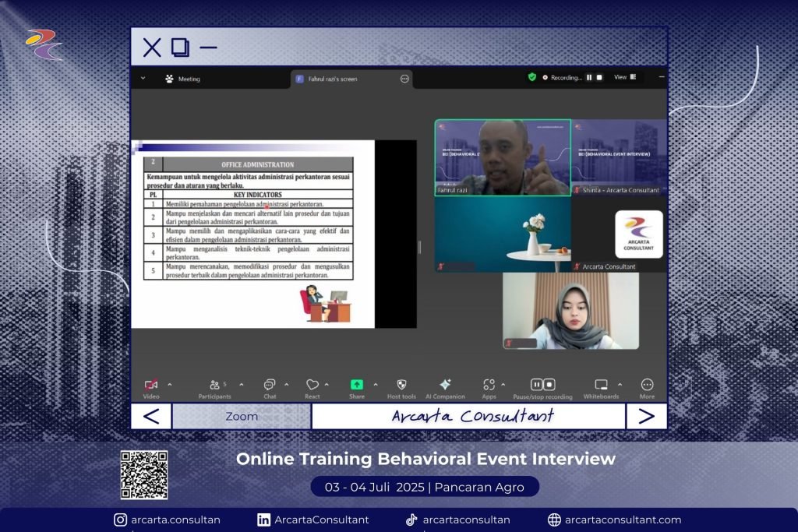The image size is (798, 532).
Task: Open the Whiteboards tool
Action: pyautogui.click(x=601, y=386)
